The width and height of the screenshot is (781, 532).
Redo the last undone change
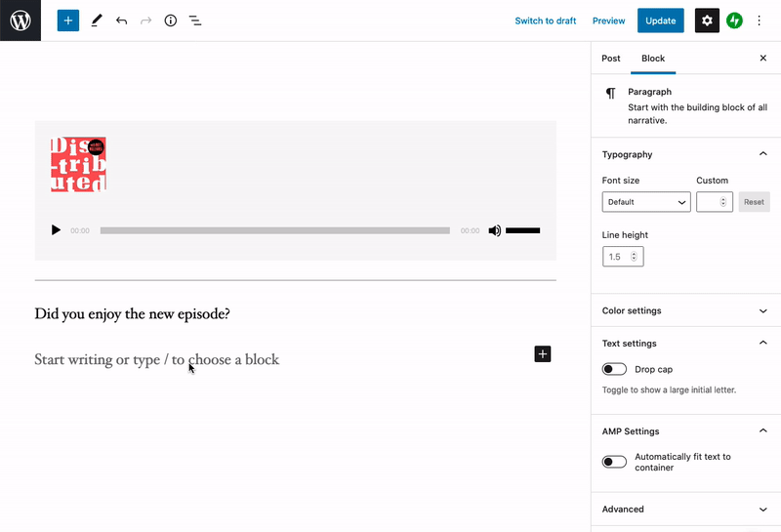click(145, 20)
